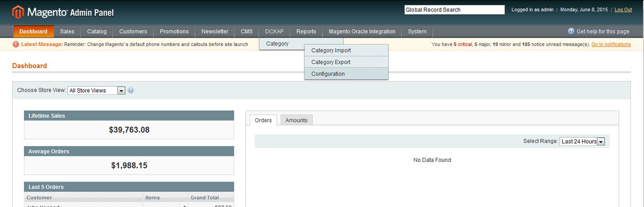Screen dimensions: 644x207
Task: Sort by the Items column header
Action: coord(165,198)
